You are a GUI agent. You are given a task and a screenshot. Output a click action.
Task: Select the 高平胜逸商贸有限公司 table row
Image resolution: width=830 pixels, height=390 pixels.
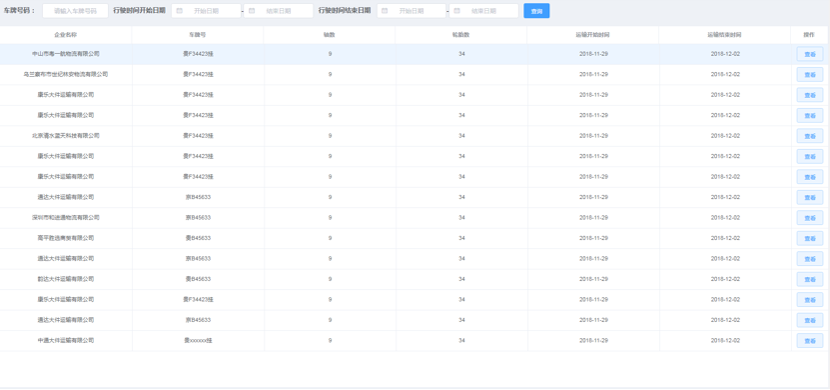tap(415, 238)
